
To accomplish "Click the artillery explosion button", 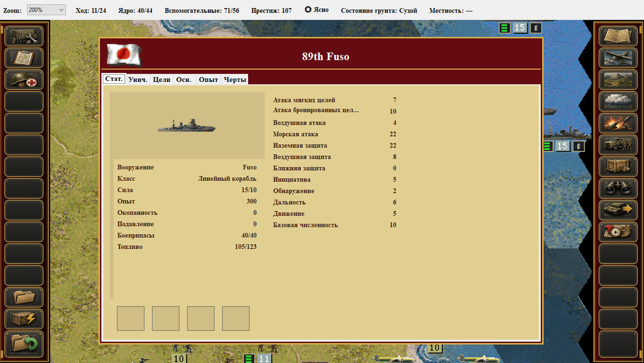I will [x=618, y=123].
